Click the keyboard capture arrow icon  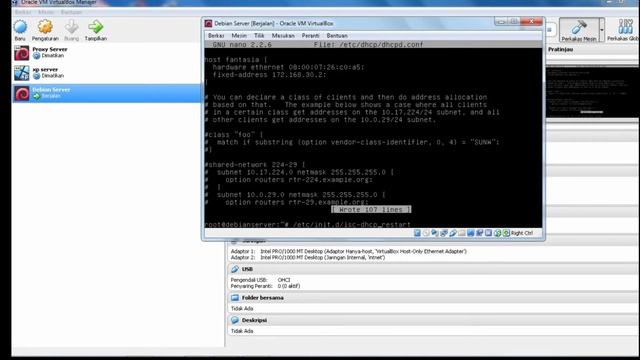coord(507,233)
